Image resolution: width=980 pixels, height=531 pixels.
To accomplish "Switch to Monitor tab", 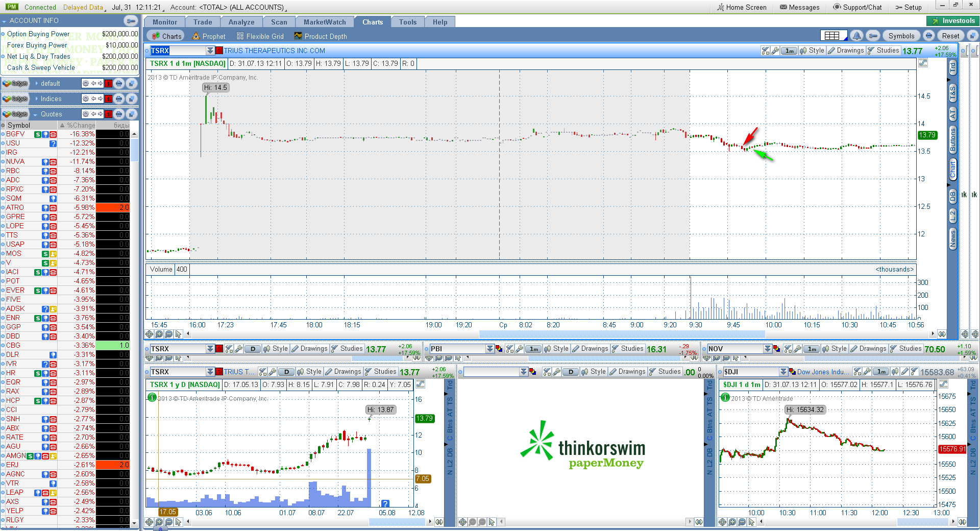I will click(164, 22).
